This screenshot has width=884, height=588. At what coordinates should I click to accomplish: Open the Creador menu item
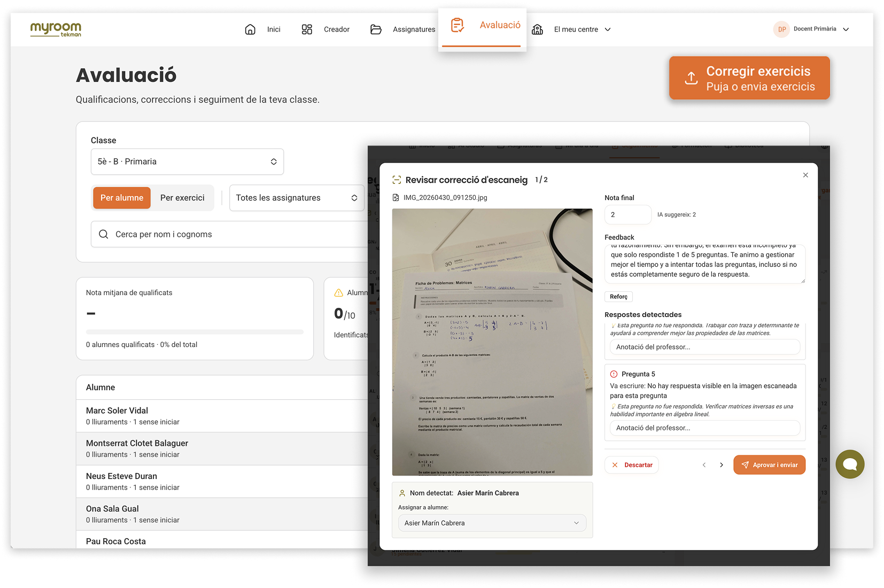(337, 29)
